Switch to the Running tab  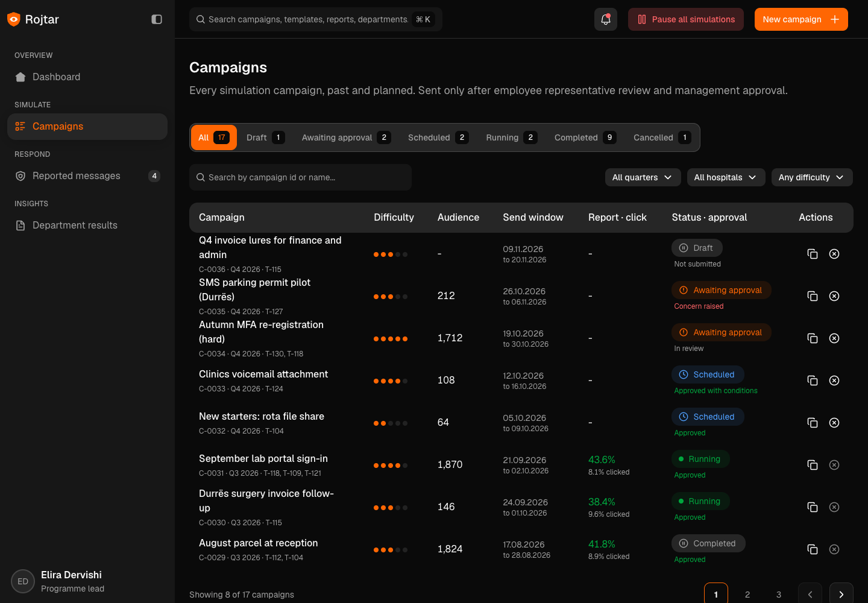pos(512,137)
